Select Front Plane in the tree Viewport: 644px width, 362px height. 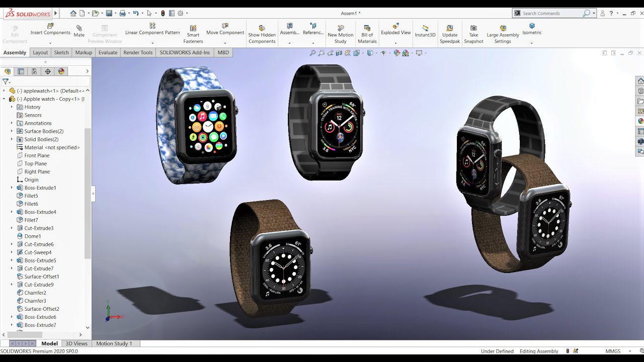(x=37, y=155)
